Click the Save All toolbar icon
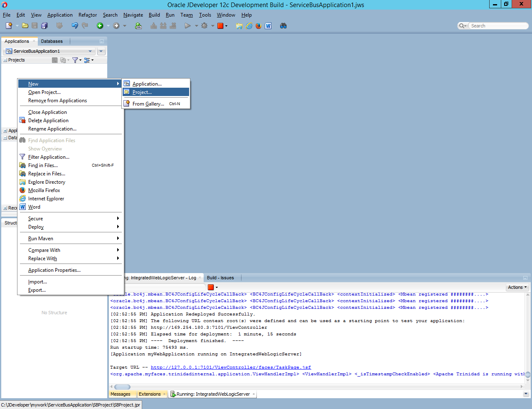The image size is (532, 409). point(44,26)
